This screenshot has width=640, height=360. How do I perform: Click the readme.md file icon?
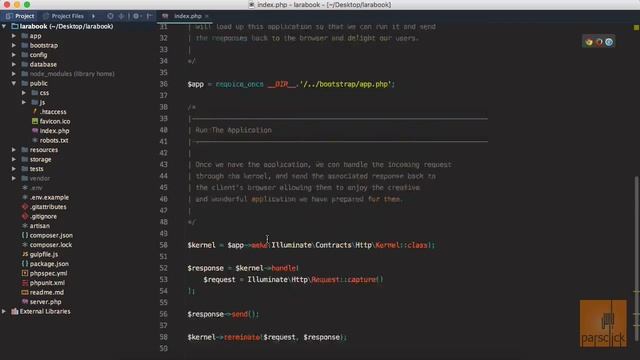pos(25,292)
